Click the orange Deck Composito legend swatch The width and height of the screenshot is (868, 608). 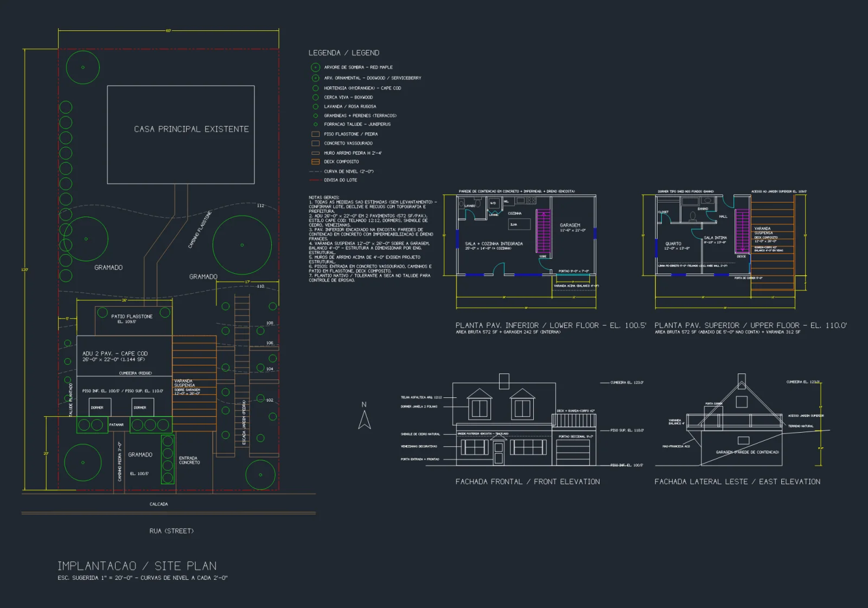pyautogui.click(x=315, y=162)
